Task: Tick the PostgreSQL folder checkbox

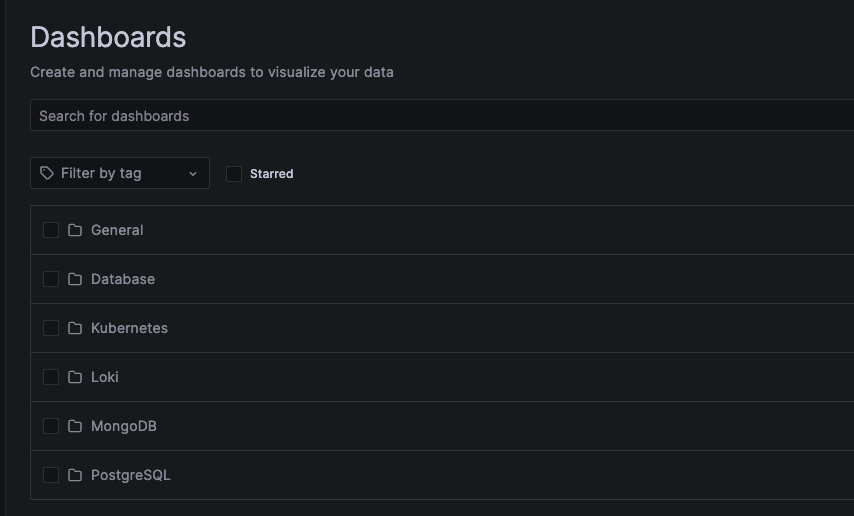Action: coord(51,475)
